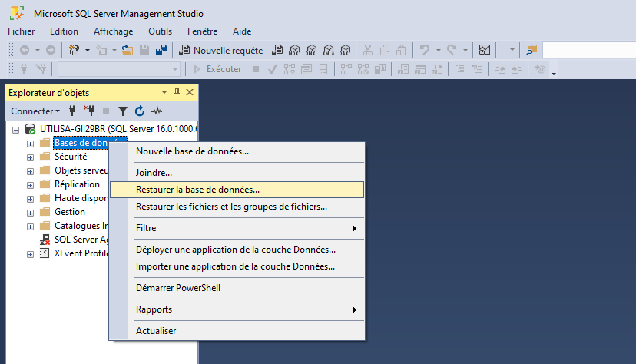Expand the Sécurité folder node
The width and height of the screenshot is (636, 364).
(31, 157)
